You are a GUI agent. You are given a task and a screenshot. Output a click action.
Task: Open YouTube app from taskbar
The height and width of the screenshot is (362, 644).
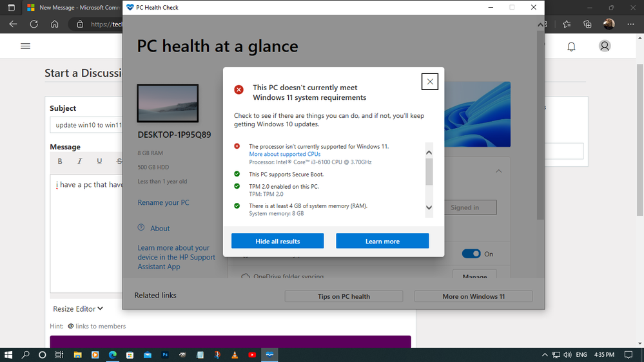coord(252,355)
